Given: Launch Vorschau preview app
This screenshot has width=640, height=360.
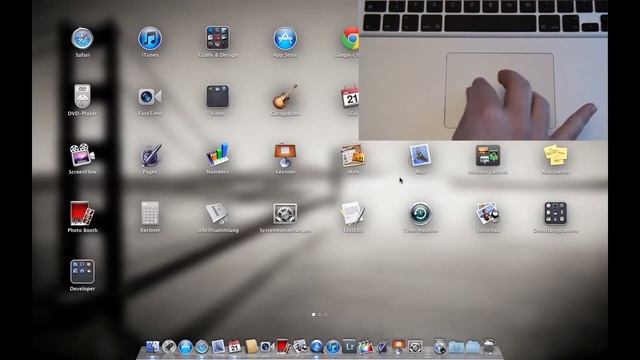Looking at the screenshot, I should coord(488,213).
